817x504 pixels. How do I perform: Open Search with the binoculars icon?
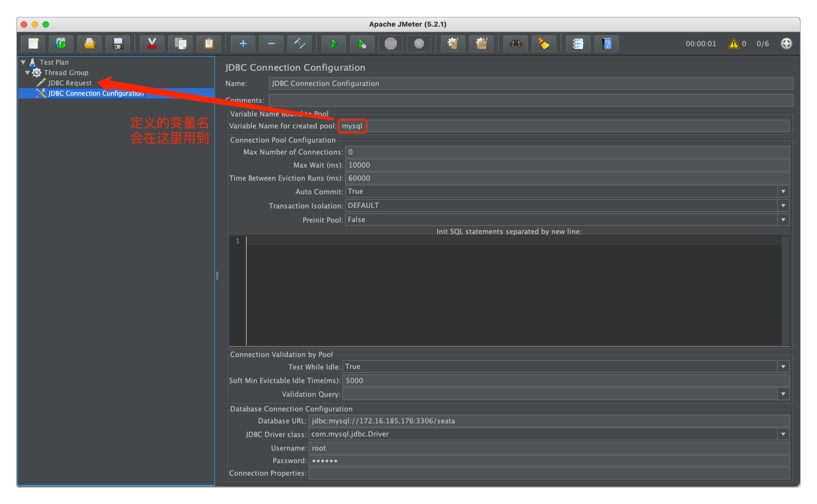pos(515,44)
